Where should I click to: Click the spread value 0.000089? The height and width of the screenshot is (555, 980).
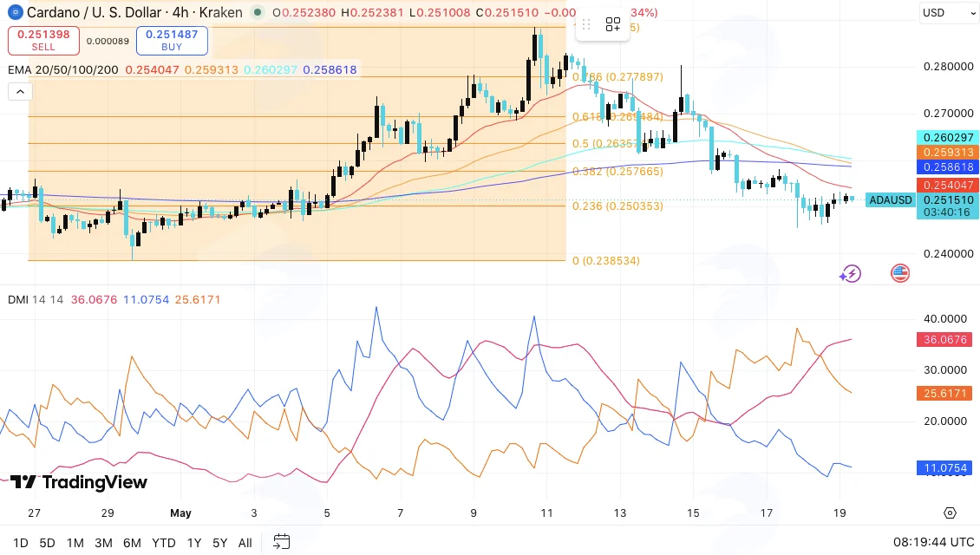pos(108,41)
